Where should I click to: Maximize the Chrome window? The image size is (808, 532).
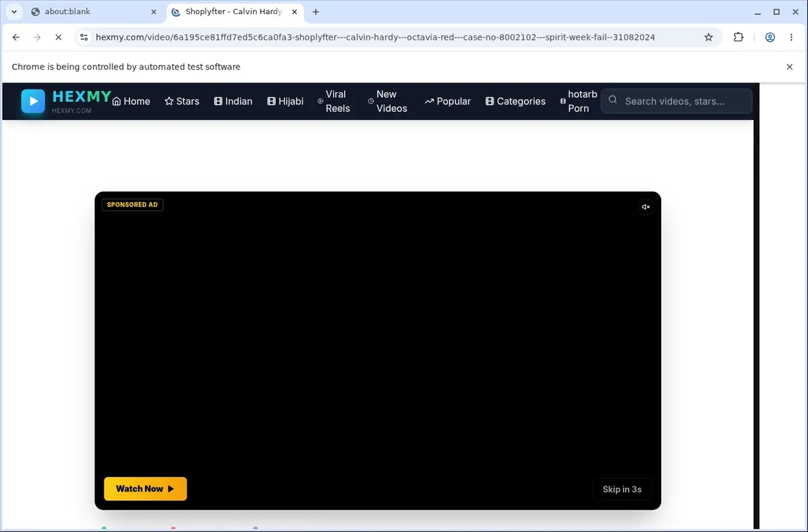pyautogui.click(x=776, y=12)
